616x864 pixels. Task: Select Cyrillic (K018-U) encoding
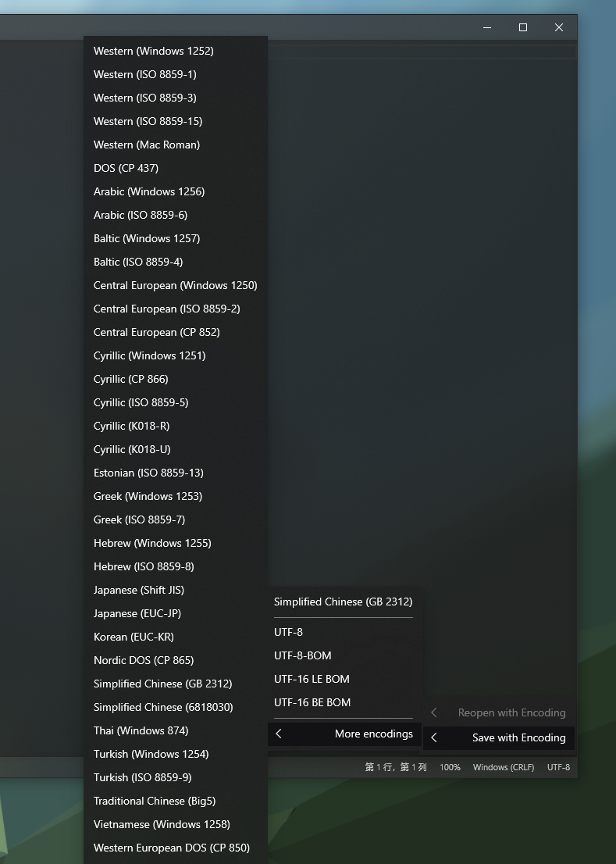click(x=176, y=450)
